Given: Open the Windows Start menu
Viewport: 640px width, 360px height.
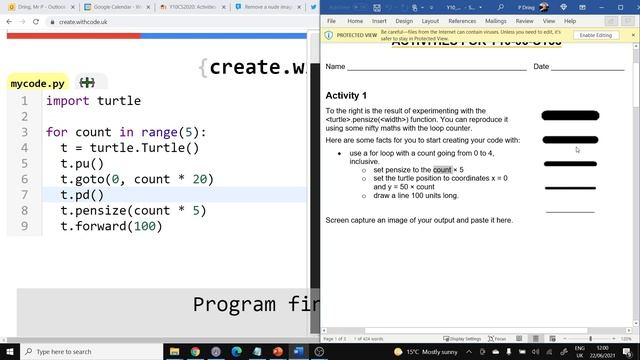Looking at the screenshot, I should [x=9, y=351].
